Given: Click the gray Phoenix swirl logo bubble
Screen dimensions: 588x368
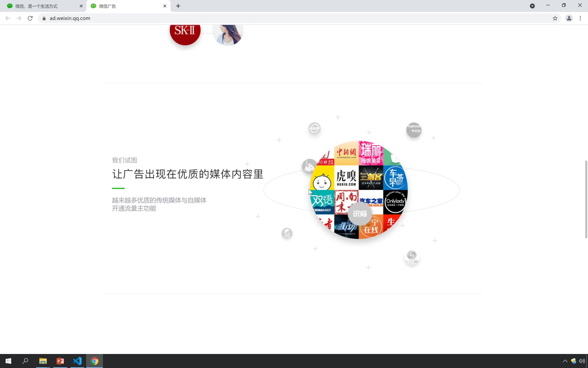Looking at the screenshot, I should 412,257.
